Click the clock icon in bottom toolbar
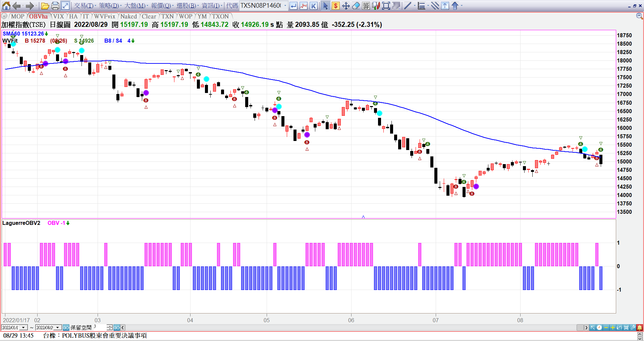 [x=599, y=328]
